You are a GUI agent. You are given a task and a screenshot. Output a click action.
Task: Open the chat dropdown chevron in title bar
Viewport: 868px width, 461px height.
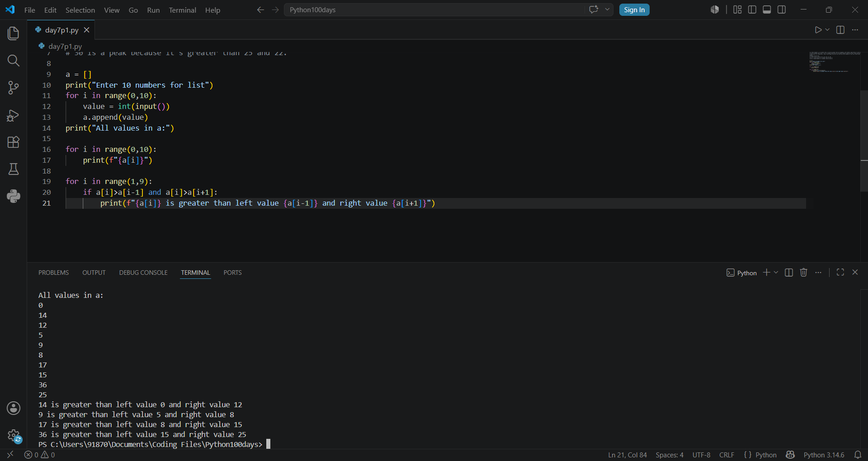coord(607,9)
